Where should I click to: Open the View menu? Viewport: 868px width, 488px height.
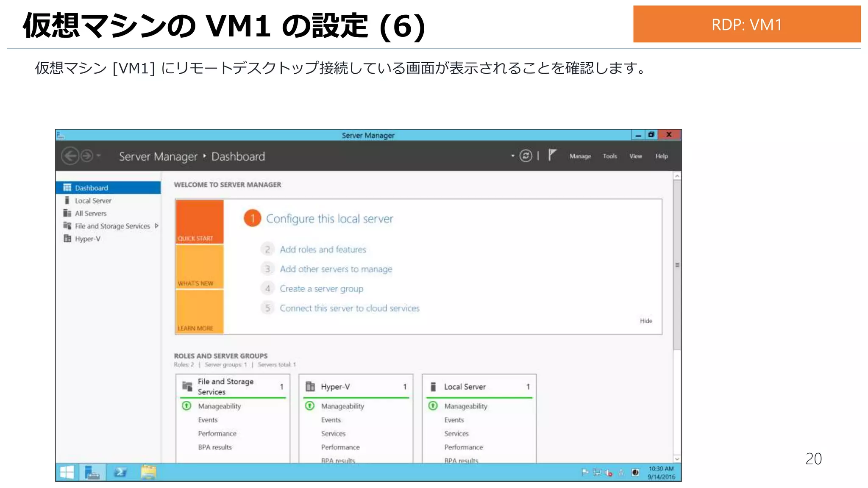(635, 156)
